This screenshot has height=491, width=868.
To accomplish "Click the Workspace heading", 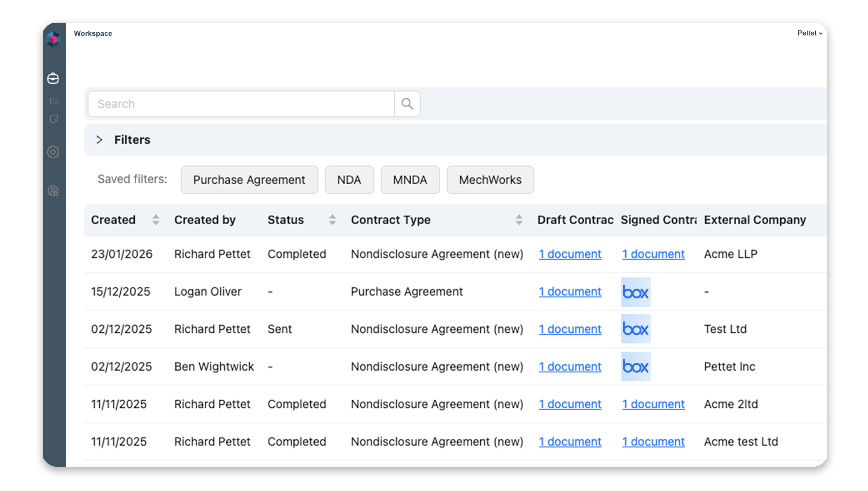I will point(93,33).
